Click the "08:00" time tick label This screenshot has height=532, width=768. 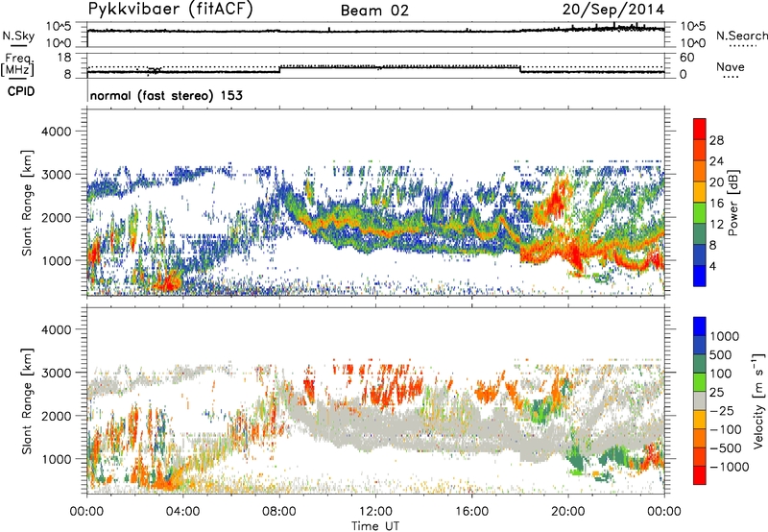tap(279, 512)
